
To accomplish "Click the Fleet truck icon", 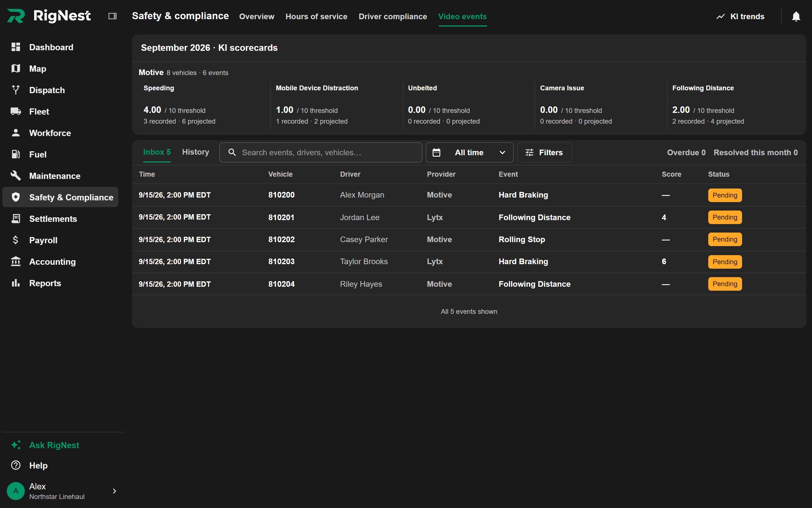I will pos(16,111).
